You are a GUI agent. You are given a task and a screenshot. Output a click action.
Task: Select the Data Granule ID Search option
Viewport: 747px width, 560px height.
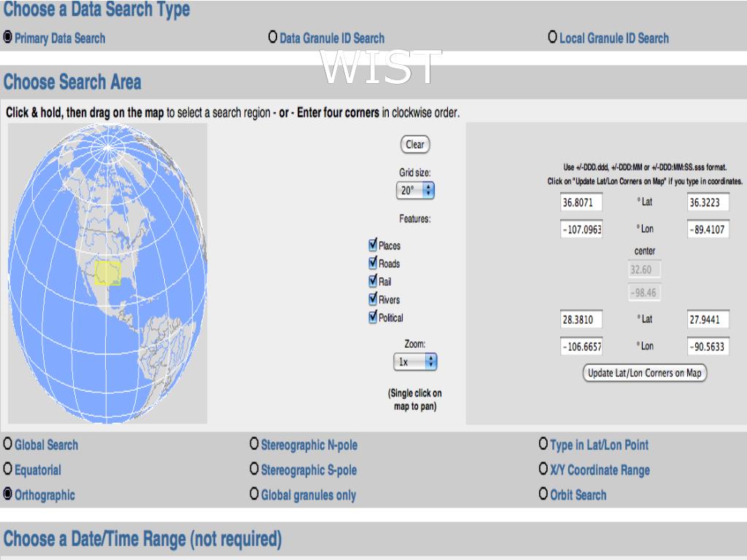[x=273, y=36]
